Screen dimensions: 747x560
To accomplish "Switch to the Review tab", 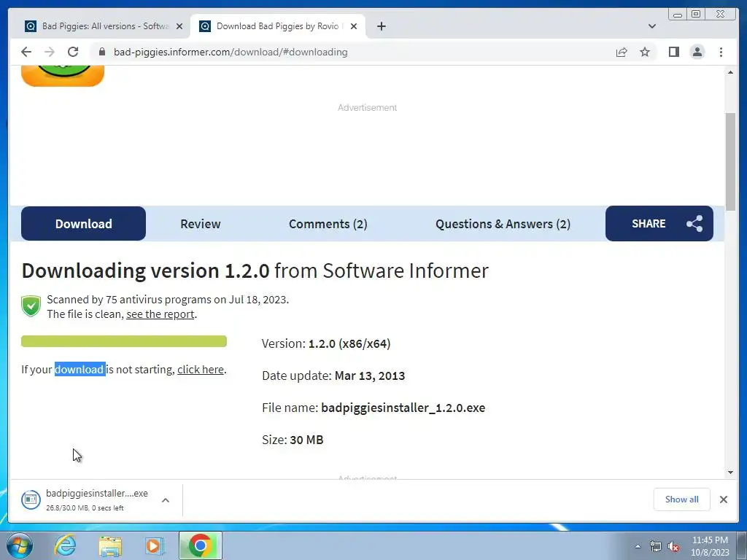I will [x=200, y=224].
